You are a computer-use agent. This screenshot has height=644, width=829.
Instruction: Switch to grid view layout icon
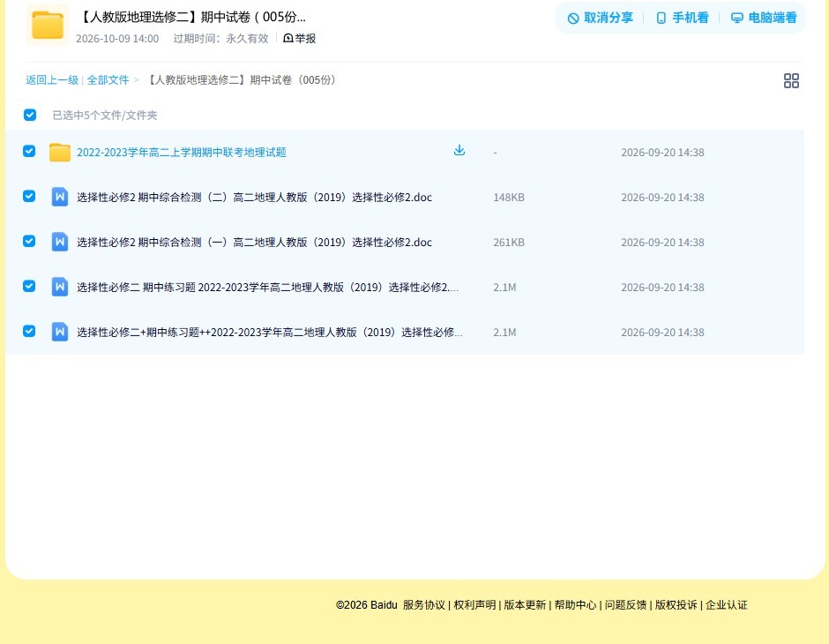pyautogui.click(x=791, y=80)
